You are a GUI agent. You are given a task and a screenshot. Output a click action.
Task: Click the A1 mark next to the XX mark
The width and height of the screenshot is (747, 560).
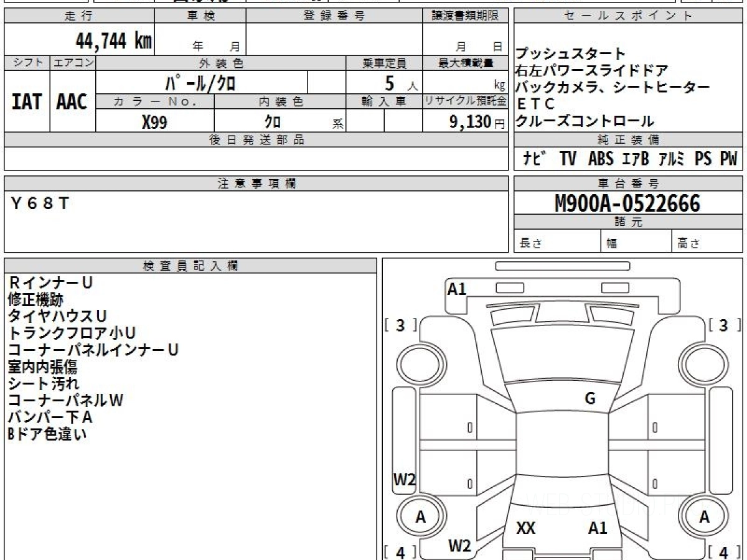[x=598, y=528]
